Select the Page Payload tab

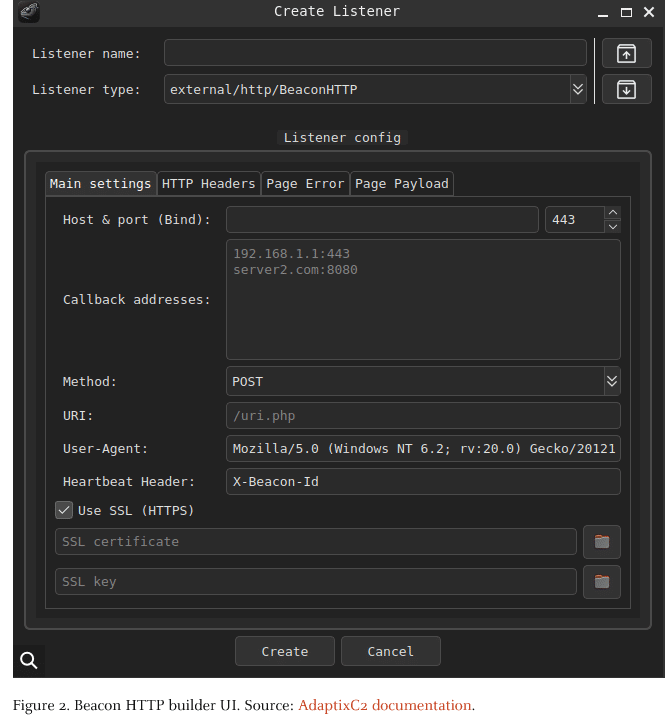pos(401,183)
